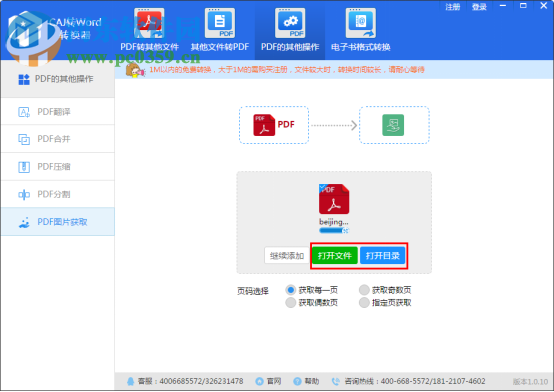Open the 帮助 link in status bar

tap(312, 381)
